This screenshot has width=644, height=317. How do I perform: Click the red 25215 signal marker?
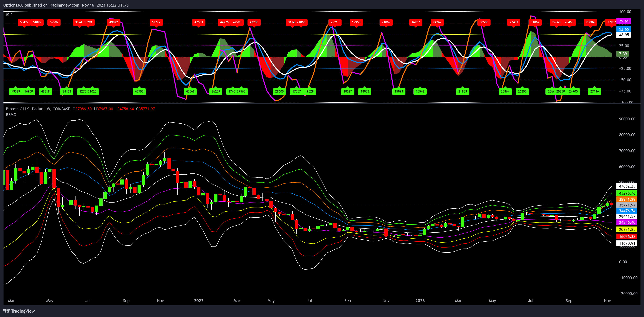click(x=335, y=22)
